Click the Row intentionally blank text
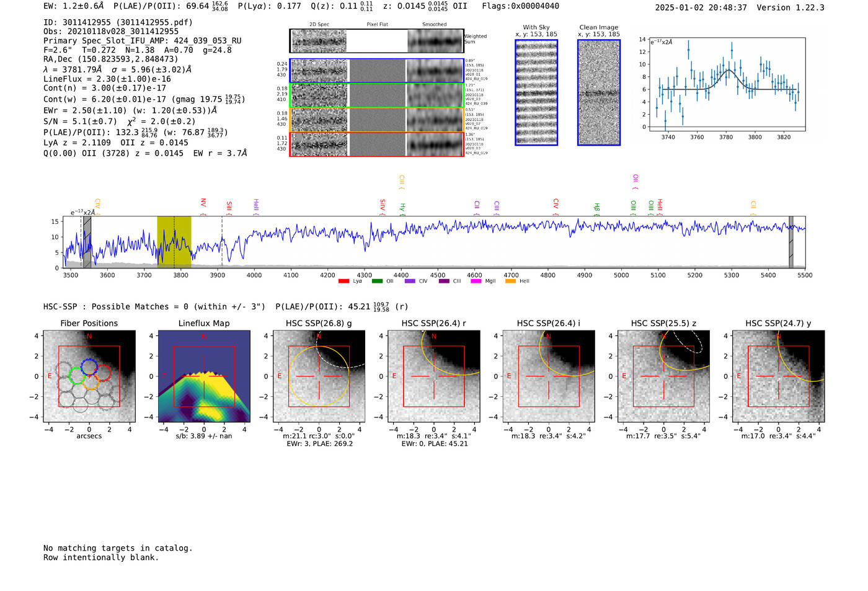The width and height of the screenshot is (868, 591). pos(101,558)
